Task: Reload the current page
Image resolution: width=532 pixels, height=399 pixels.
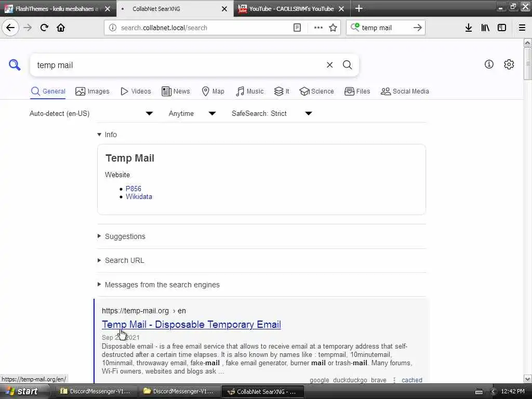Action: 44,28
